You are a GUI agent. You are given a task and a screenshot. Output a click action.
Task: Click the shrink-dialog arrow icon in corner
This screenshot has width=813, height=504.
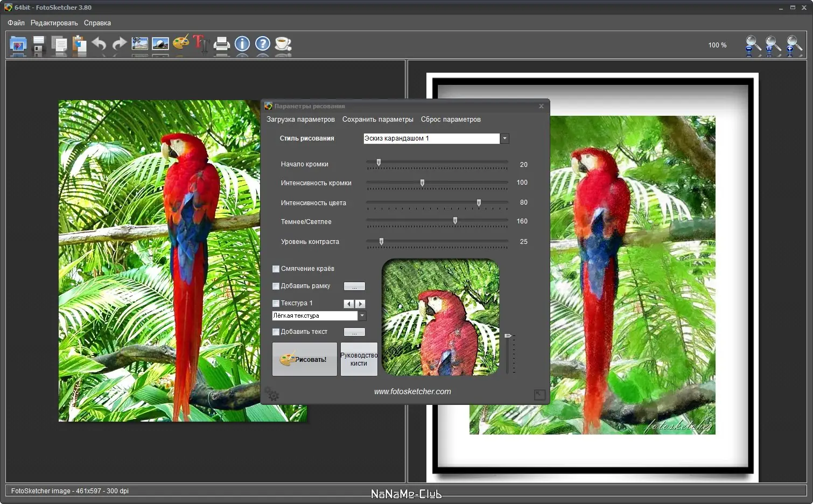[x=539, y=395]
